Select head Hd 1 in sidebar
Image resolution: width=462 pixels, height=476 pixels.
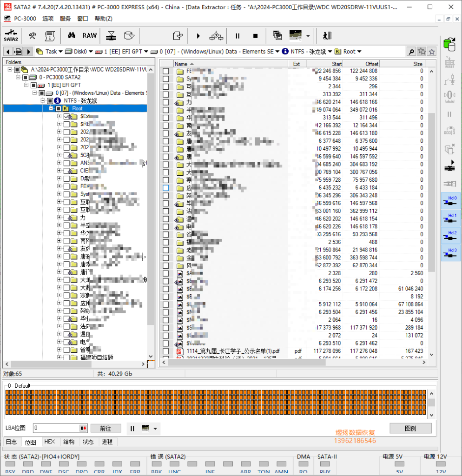(x=450, y=218)
